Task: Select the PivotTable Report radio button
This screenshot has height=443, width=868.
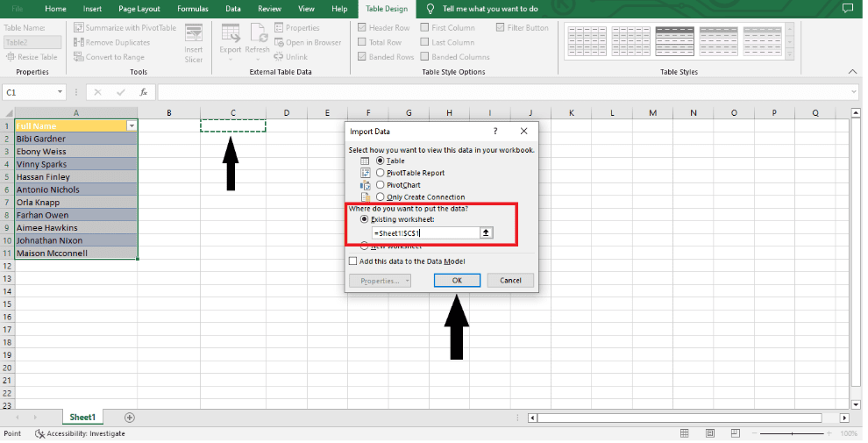Action: [x=380, y=173]
